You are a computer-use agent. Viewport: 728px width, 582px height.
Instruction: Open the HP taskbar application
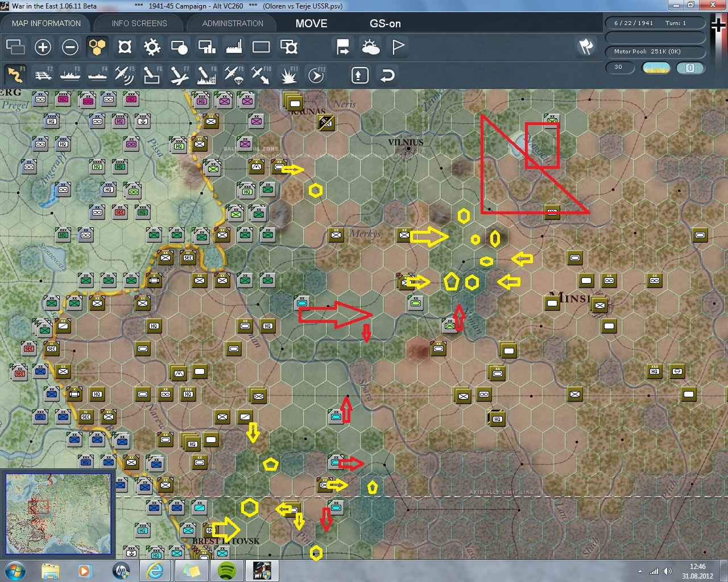[121, 571]
